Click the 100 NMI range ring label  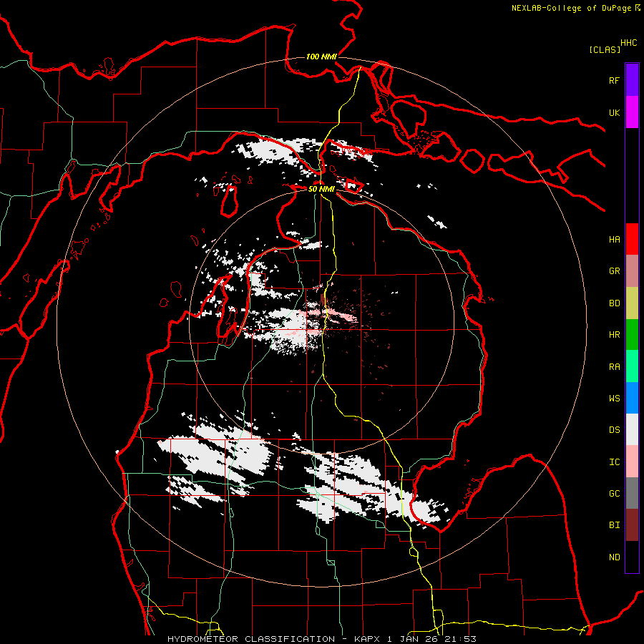click(x=321, y=57)
